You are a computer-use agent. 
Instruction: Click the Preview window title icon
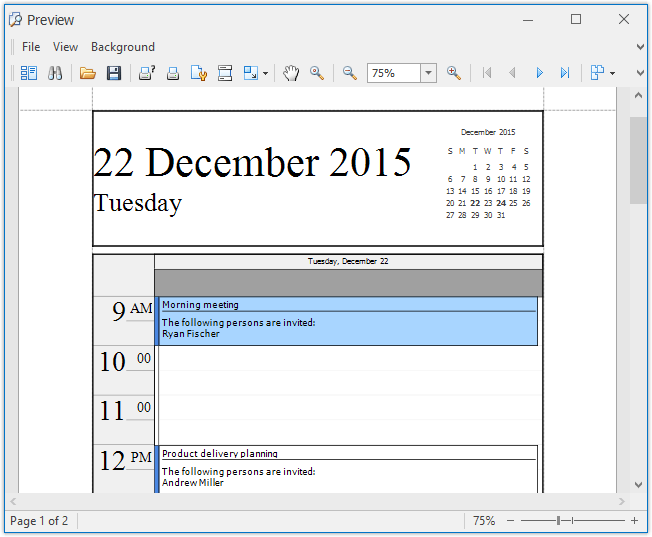coord(15,20)
